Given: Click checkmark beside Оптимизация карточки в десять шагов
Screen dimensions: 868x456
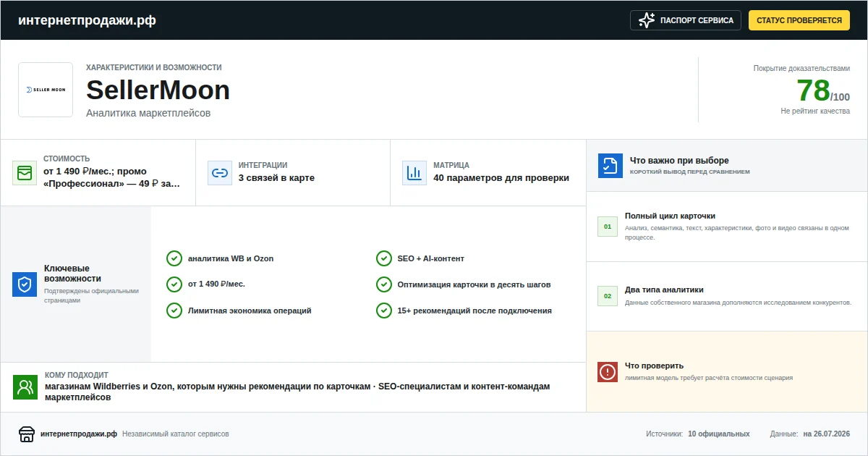Looking at the screenshot, I should pos(384,284).
